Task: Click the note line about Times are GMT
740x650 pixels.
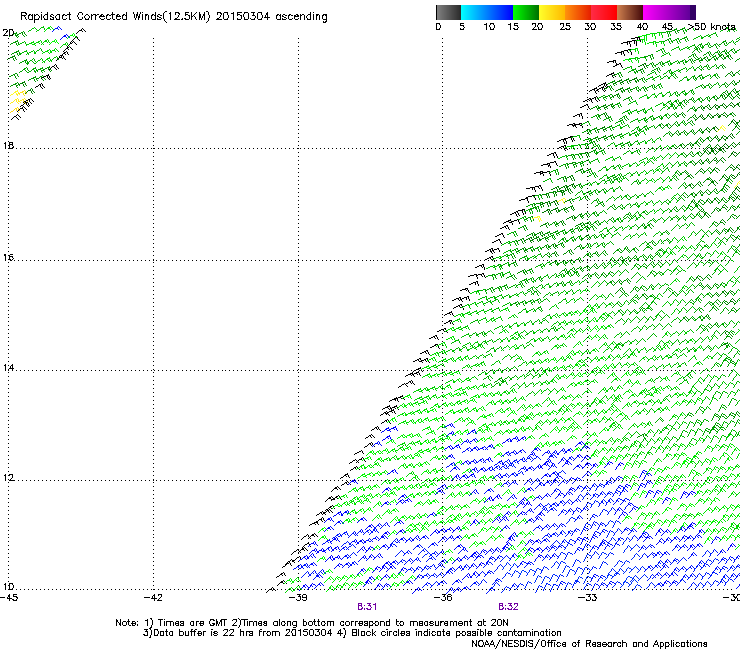Action: coord(312,623)
